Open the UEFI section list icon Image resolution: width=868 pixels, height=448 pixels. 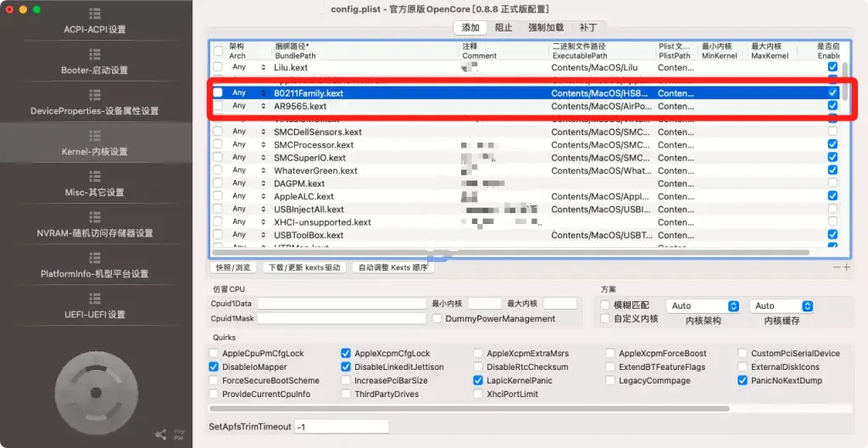95,299
